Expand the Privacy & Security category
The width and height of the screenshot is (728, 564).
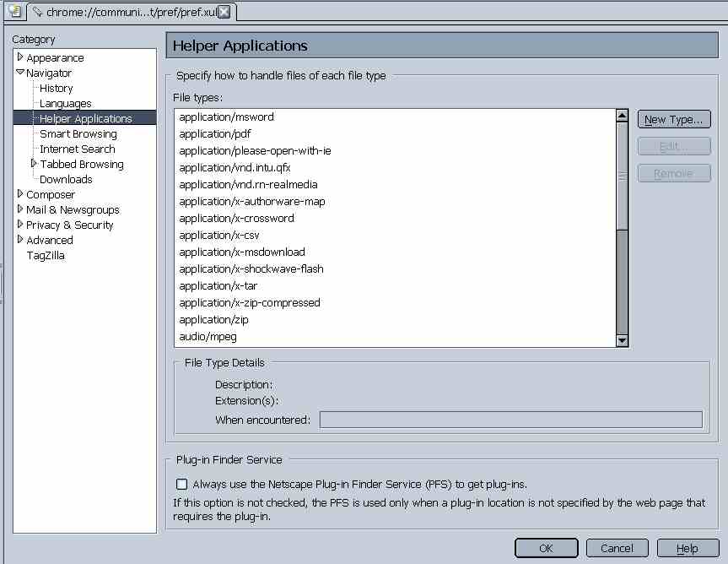tap(20, 225)
